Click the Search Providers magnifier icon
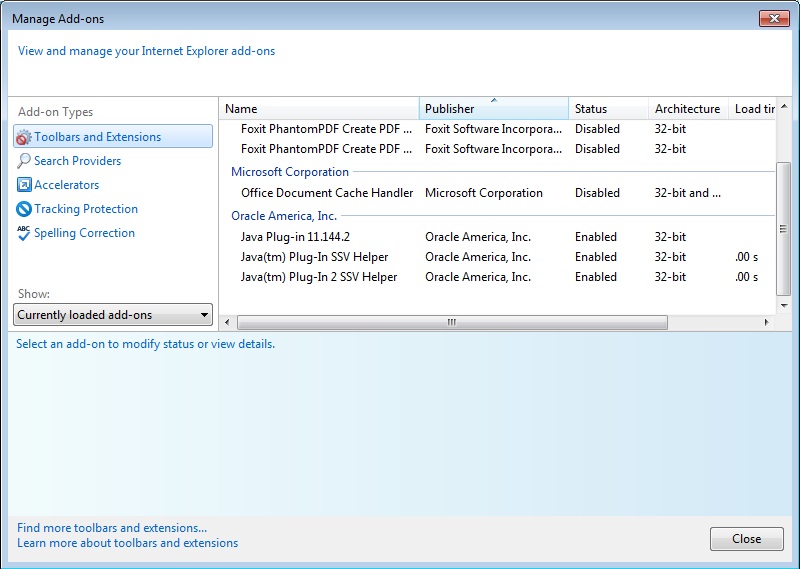 point(24,161)
